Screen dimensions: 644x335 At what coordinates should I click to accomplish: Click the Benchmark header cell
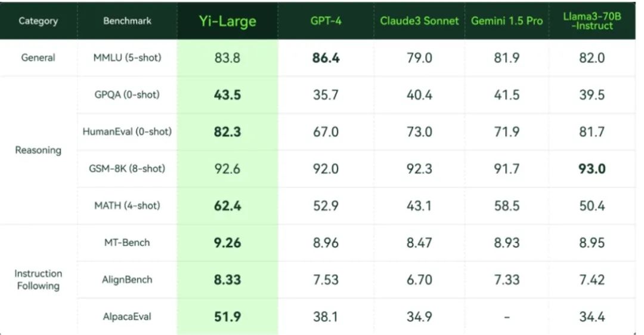(x=128, y=20)
